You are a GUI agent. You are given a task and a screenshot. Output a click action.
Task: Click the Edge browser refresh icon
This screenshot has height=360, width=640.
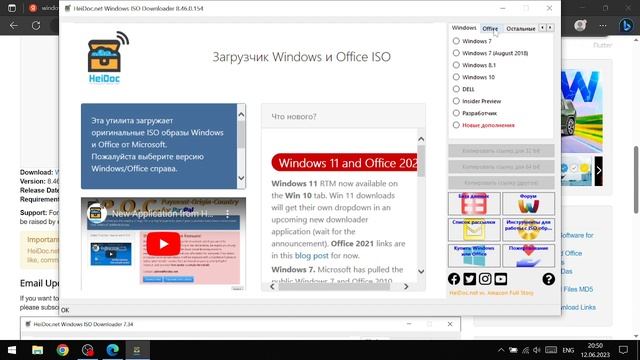(x=36, y=25)
